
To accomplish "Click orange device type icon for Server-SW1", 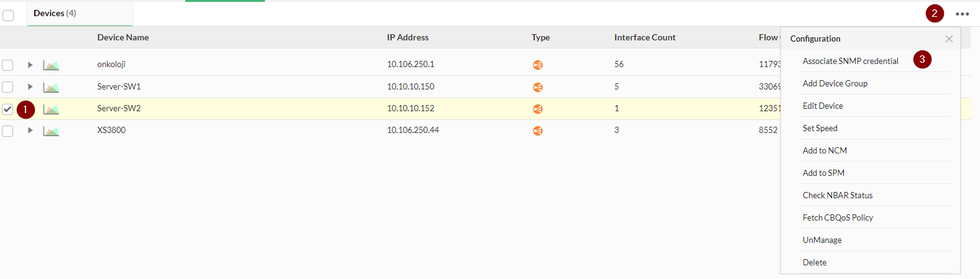I will [538, 87].
